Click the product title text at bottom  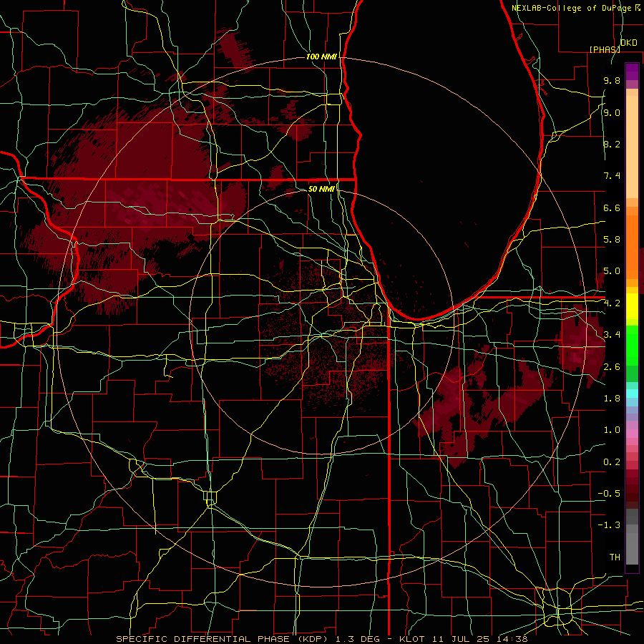point(322,639)
